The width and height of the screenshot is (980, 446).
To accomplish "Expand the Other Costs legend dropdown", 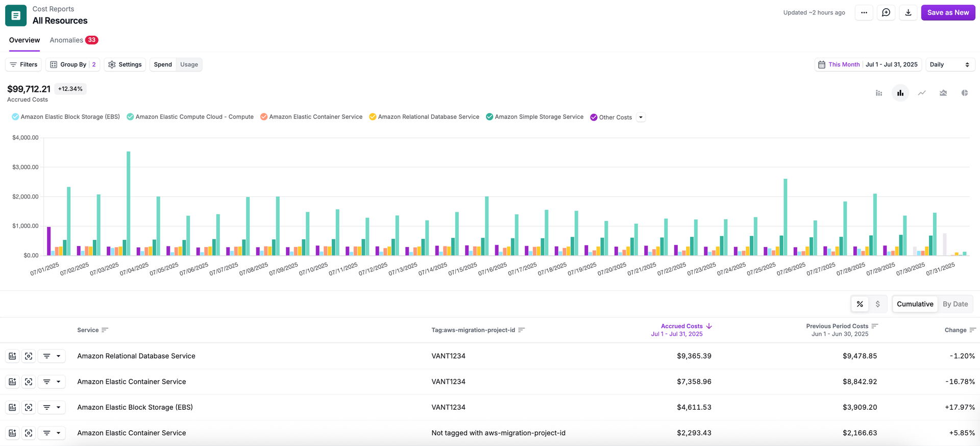I will [641, 117].
